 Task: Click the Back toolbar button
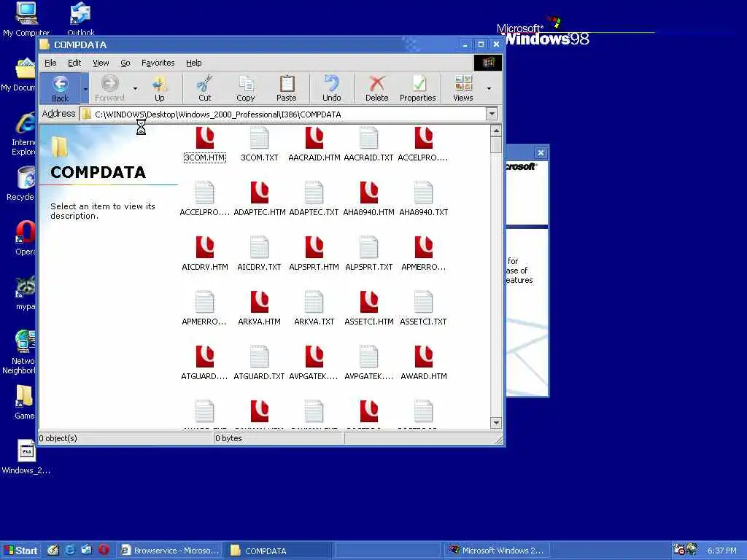tap(60, 88)
